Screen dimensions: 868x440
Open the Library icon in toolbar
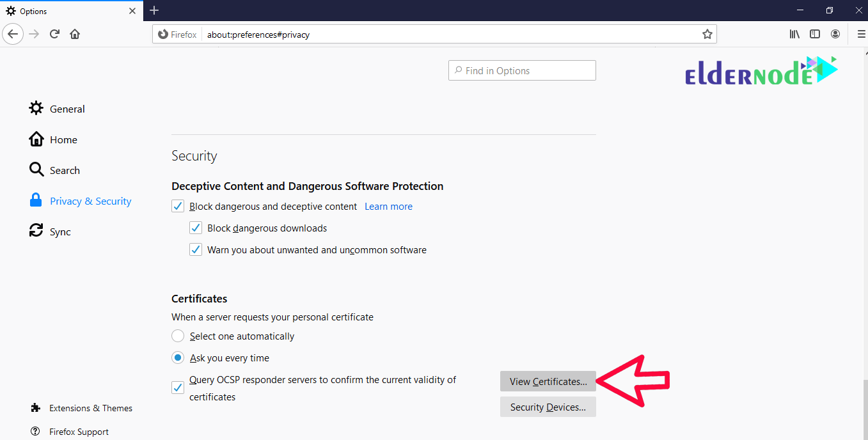pos(794,34)
